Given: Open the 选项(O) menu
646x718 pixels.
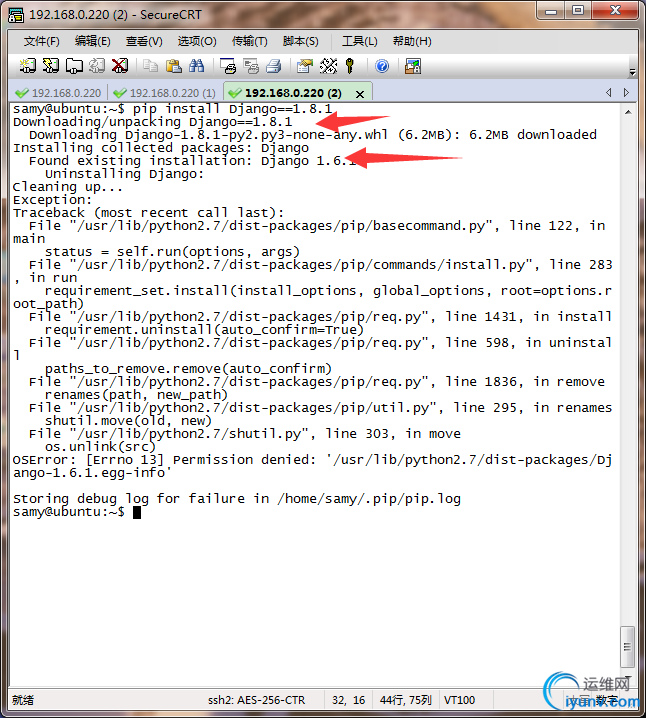Looking at the screenshot, I should point(197,41).
